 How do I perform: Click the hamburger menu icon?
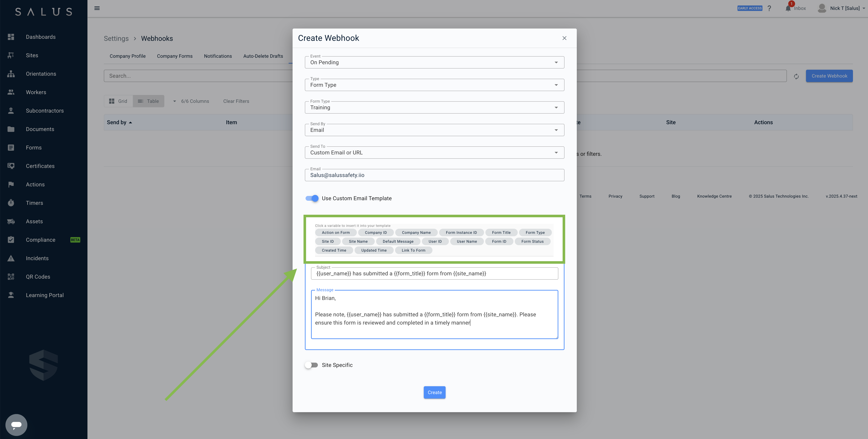click(x=97, y=8)
